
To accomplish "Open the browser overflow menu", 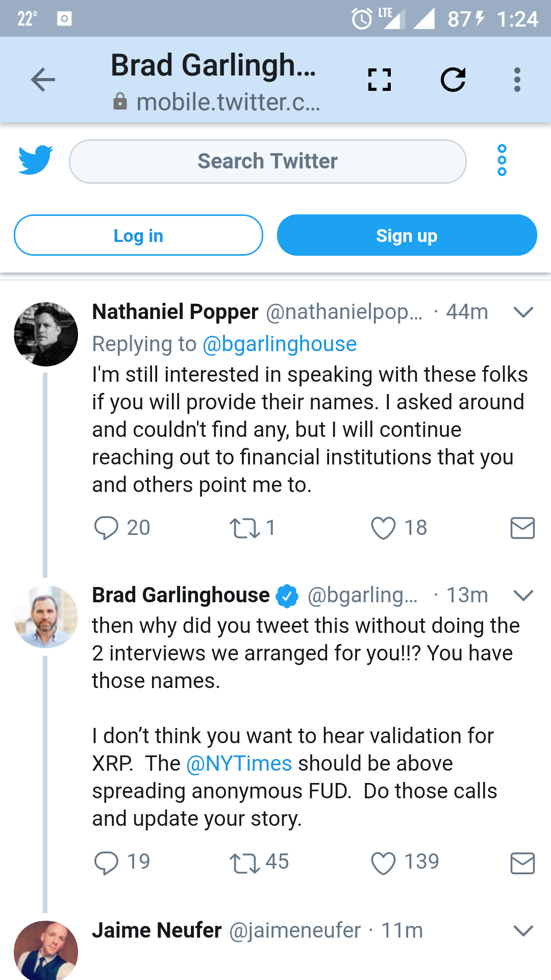I will tap(517, 79).
